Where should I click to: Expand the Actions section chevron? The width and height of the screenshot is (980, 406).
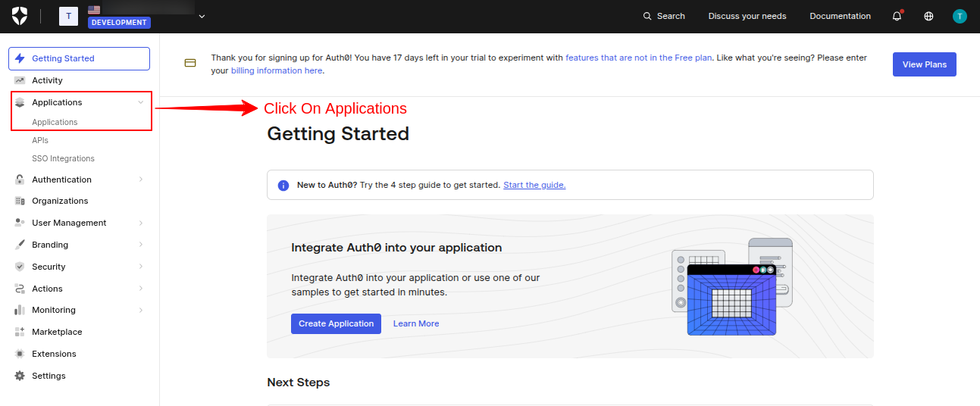(x=141, y=289)
